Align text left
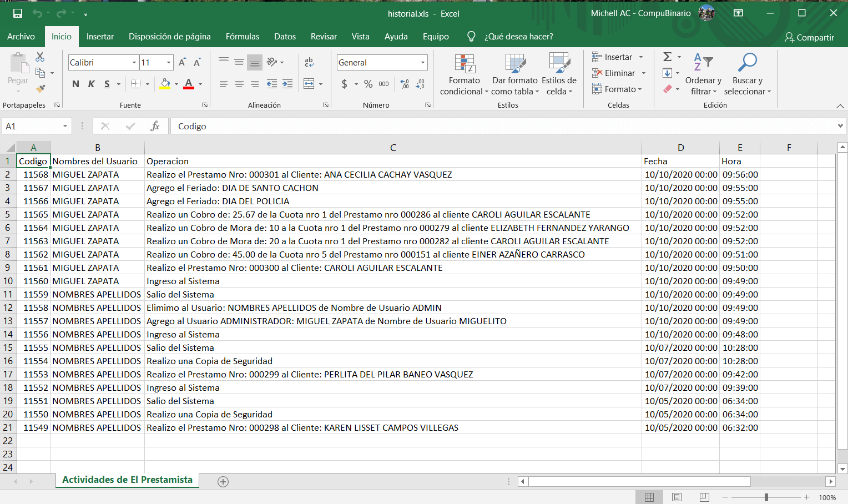This screenshot has width=848, height=504. [x=223, y=84]
